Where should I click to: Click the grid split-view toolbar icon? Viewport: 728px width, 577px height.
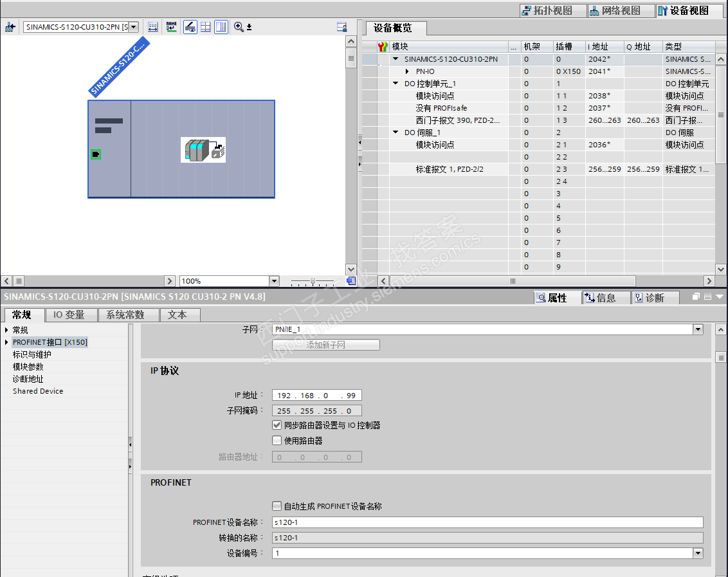(206, 27)
